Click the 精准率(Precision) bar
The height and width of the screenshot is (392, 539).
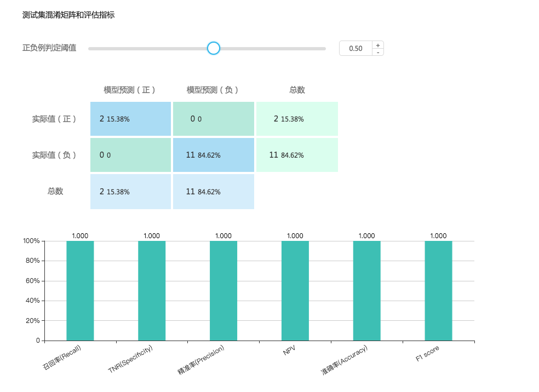tap(223, 290)
